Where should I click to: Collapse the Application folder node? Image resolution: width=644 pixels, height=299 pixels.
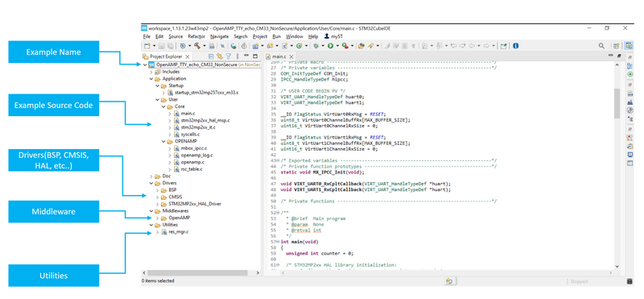[151, 78]
